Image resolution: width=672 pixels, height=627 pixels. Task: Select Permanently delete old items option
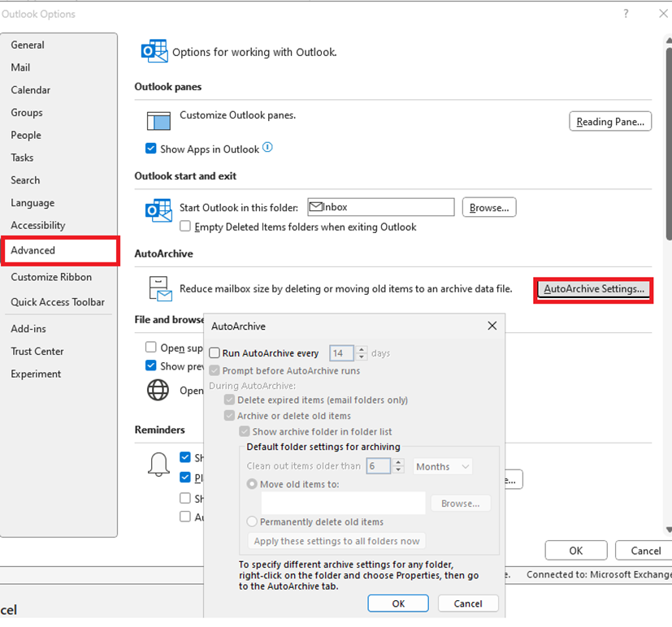[x=252, y=521]
